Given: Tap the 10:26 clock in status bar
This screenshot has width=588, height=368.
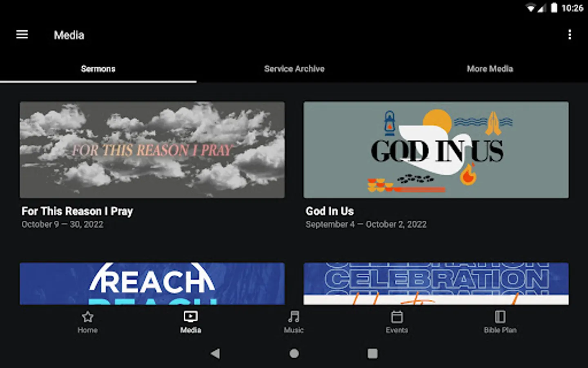Looking at the screenshot, I should tap(572, 8).
